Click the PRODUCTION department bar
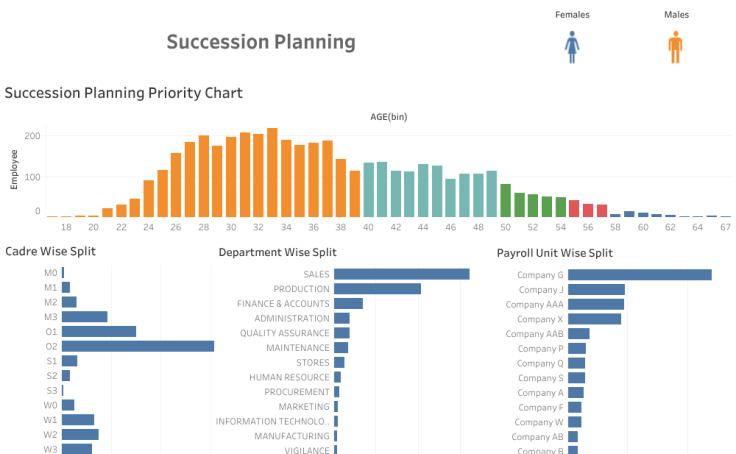This screenshot has width=736, height=454. click(377, 289)
